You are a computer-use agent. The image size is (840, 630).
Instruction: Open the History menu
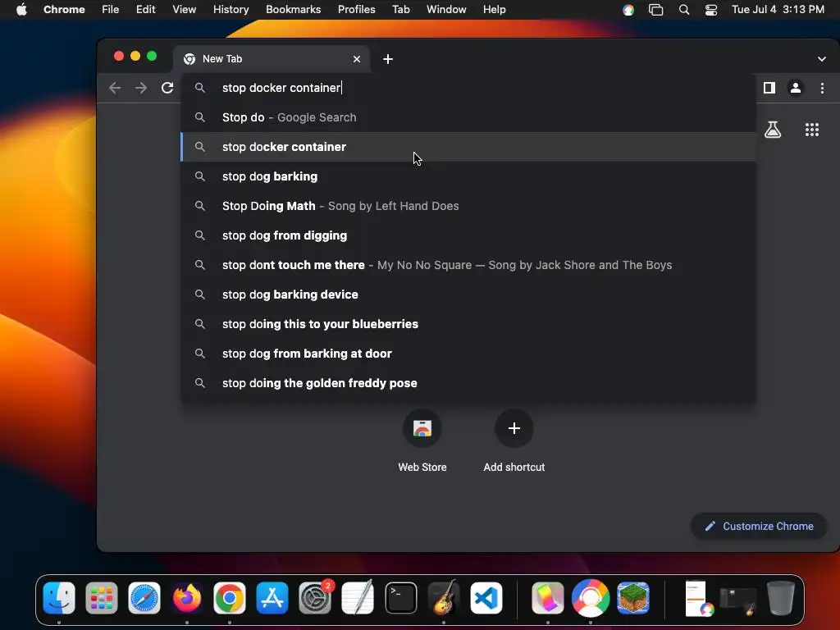coord(231,10)
